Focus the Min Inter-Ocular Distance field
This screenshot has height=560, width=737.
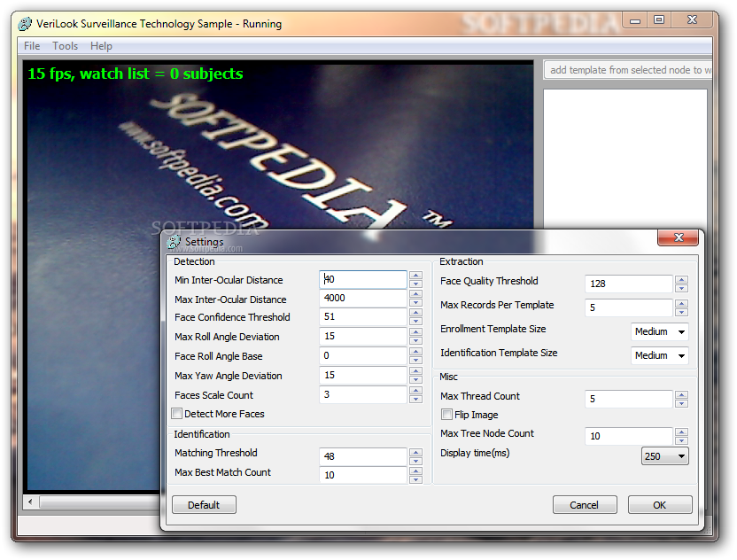(x=363, y=279)
